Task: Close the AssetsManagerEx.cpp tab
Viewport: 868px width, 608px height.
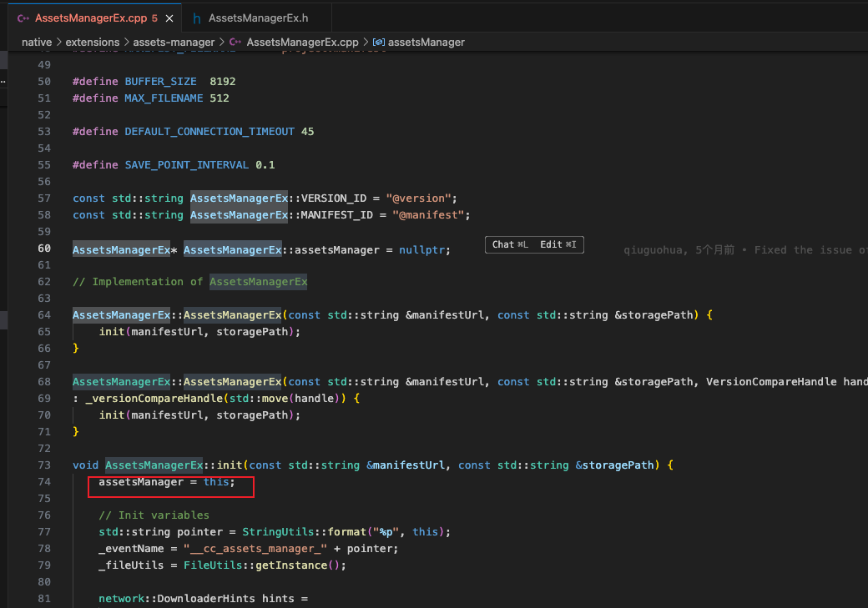Action: tap(169, 18)
